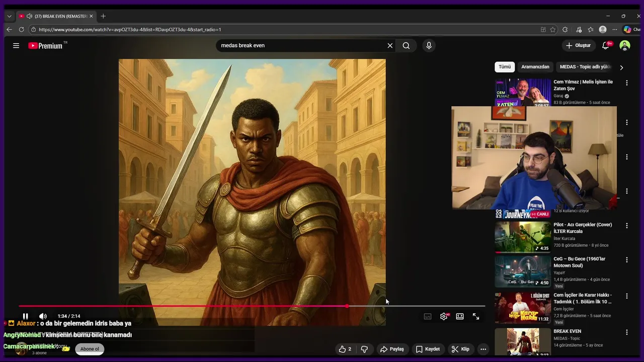This screenshot has height=362, width=644.
Task: Close the BREAK EVEN browser tab
Action: 91,16
